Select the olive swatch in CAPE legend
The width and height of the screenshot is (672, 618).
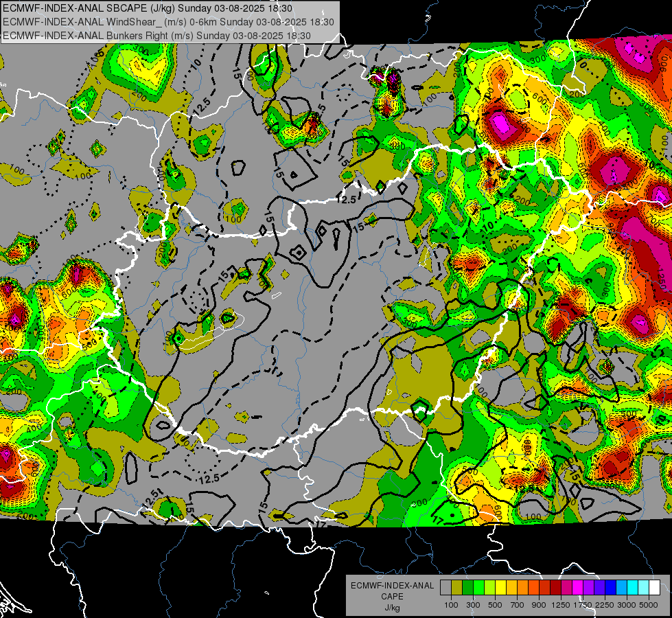(457, 587)
